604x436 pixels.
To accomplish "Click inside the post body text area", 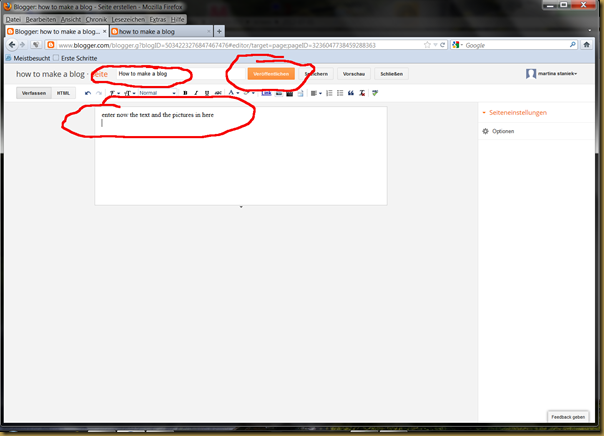I will 241,156.
